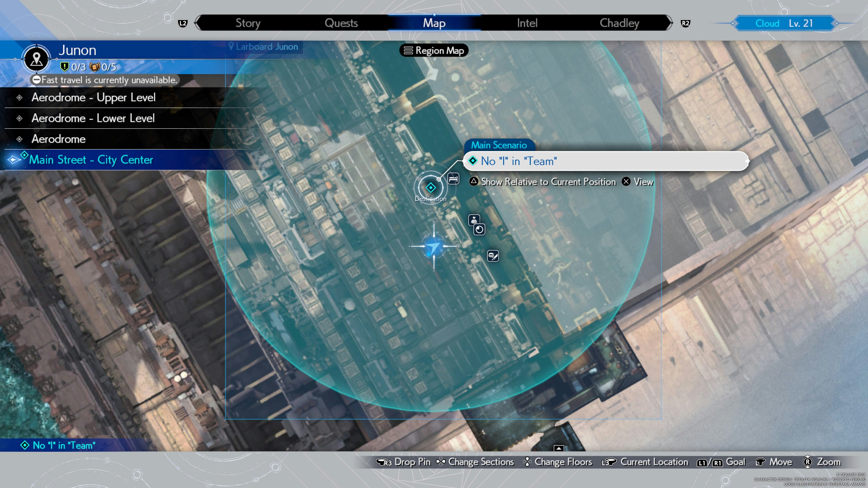Open Change Sections control
The image size is (868, 488).
pyautogui.click(x=475, y=462)
